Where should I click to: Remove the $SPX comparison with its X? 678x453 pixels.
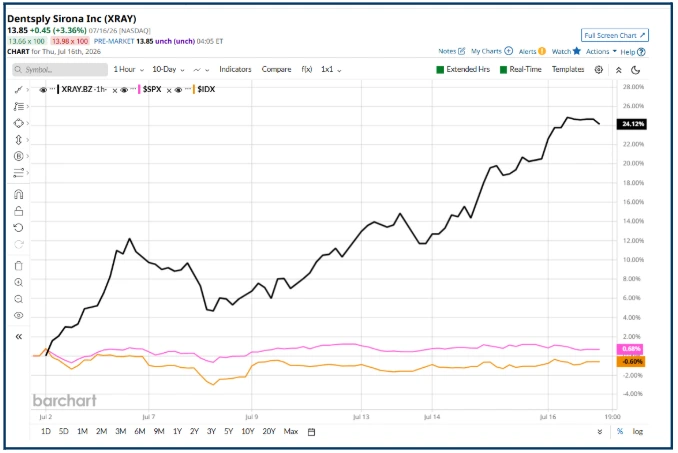pos(169,91)
